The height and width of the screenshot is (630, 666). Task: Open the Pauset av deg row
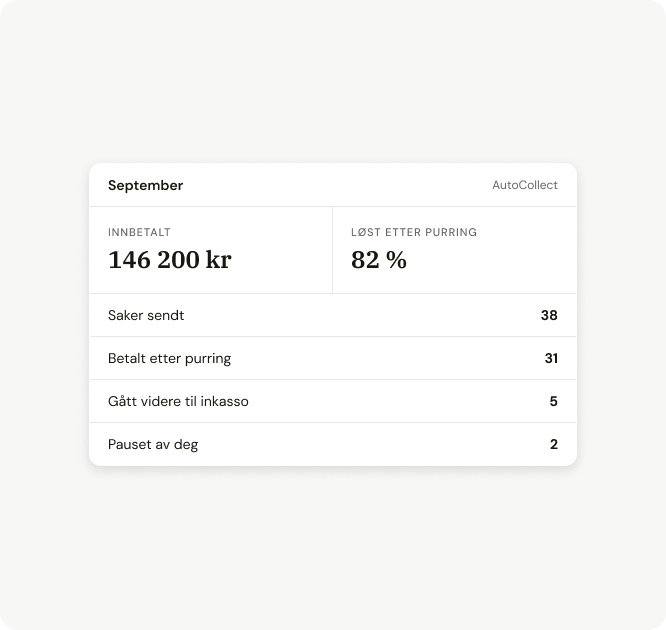pyautogui.click(x=333, y=444)
